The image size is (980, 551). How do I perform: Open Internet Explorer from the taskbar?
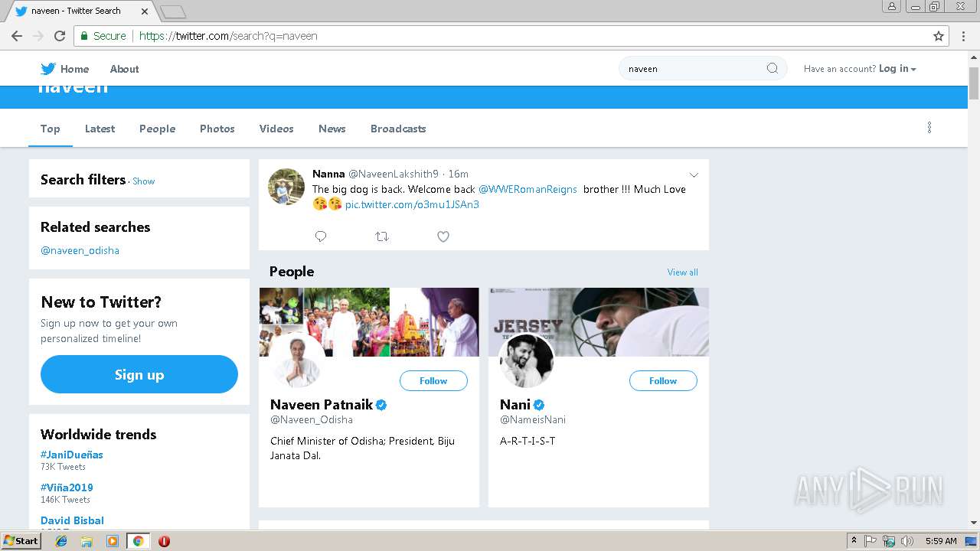[61, 541]
